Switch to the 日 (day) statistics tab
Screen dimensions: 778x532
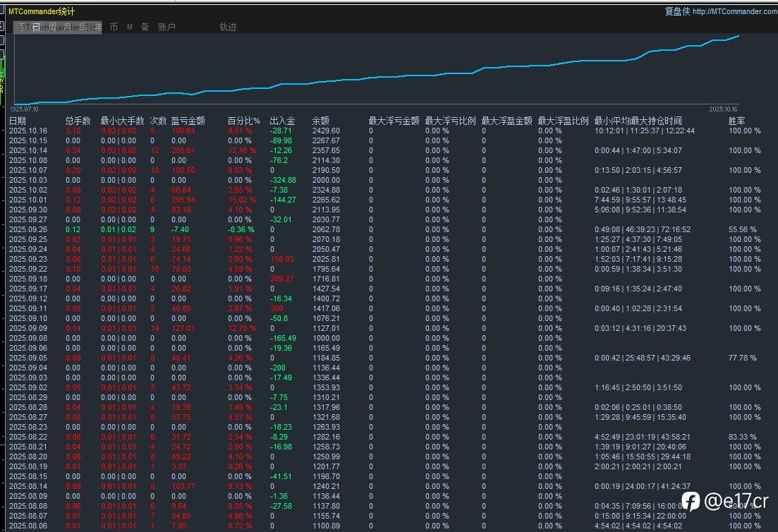tap(36, 27)
